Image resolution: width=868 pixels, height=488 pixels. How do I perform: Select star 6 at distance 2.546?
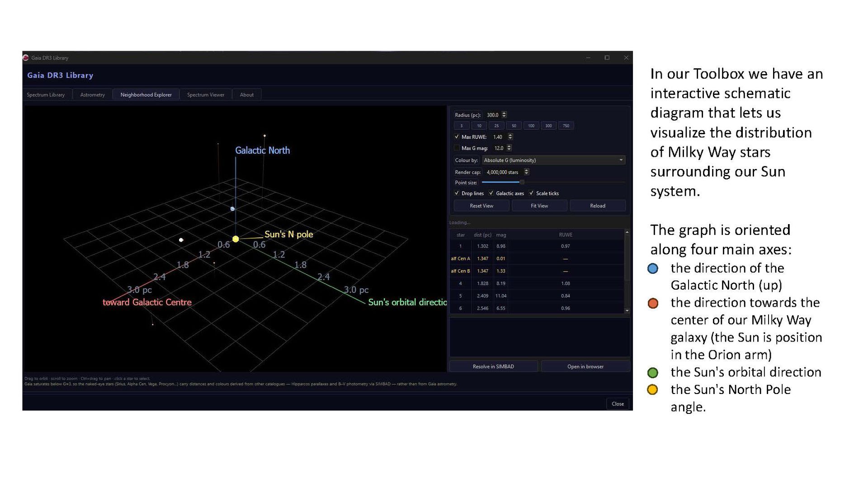tap(537, 308)
